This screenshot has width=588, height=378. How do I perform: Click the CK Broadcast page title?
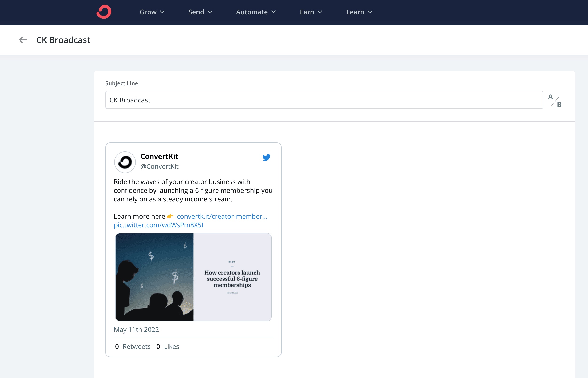click(63, 40)
